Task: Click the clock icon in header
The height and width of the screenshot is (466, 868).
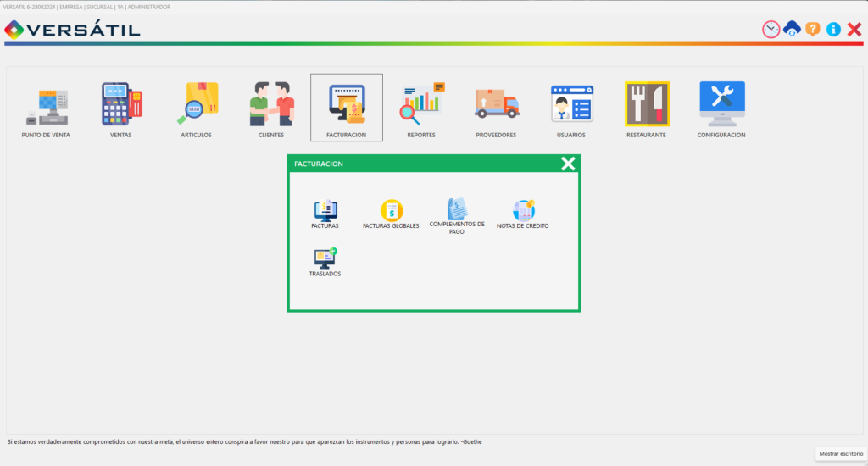Action: pos(771,30)
